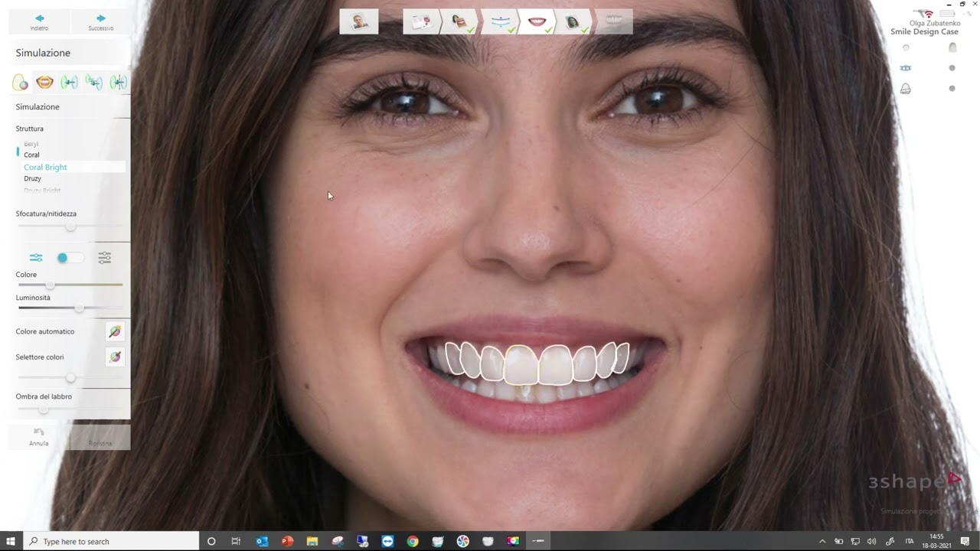Viewport: 980px width, 551px height.
Task: Click the tooth icon in case panel
Action: 952,47
